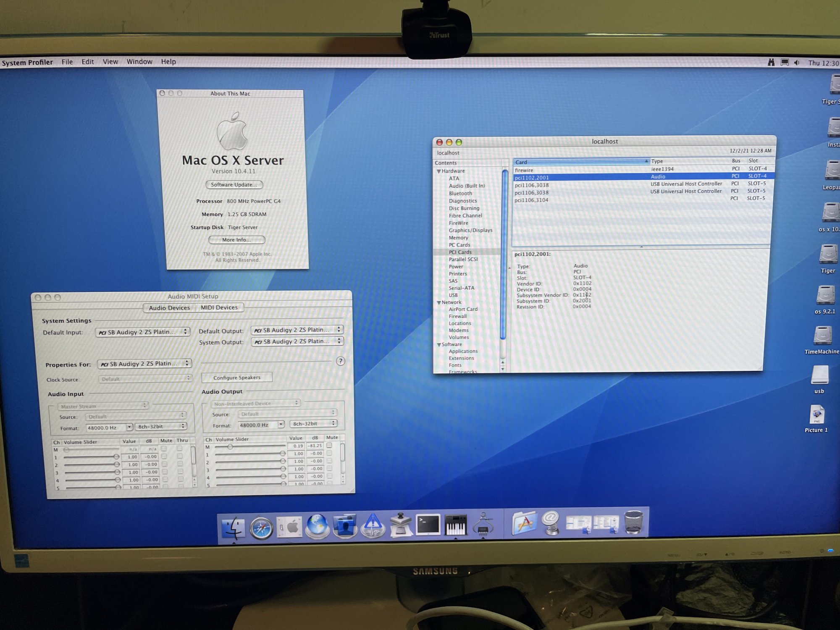The image size is (840, 630).
Task: Open the Window menu
Action: (139, 62)
